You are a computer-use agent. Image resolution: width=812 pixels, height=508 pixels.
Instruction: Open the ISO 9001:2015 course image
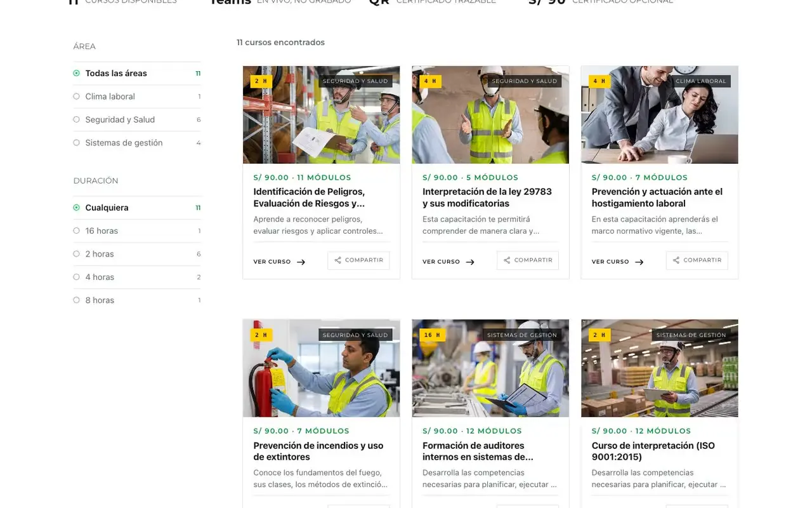click(660, 368)
